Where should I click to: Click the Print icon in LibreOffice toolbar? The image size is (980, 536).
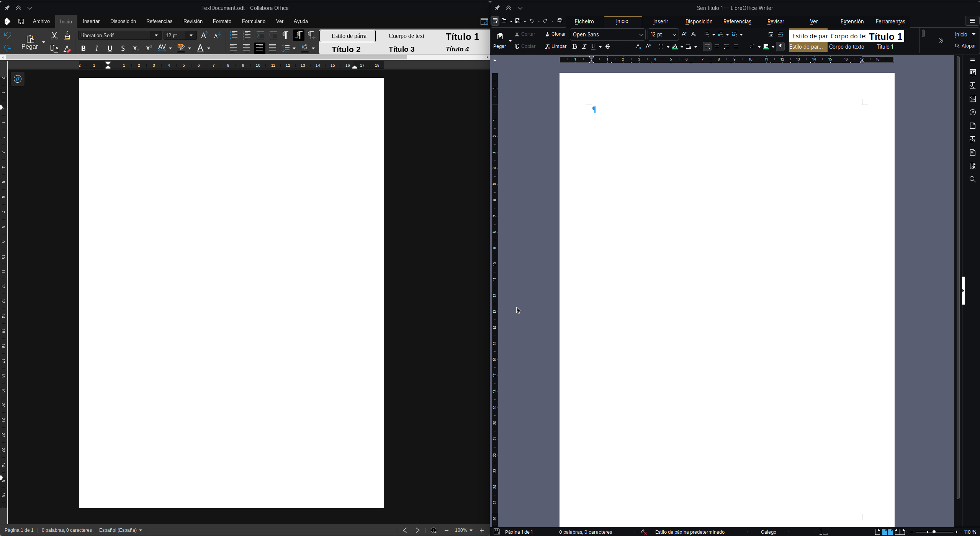tap(560, 21)
